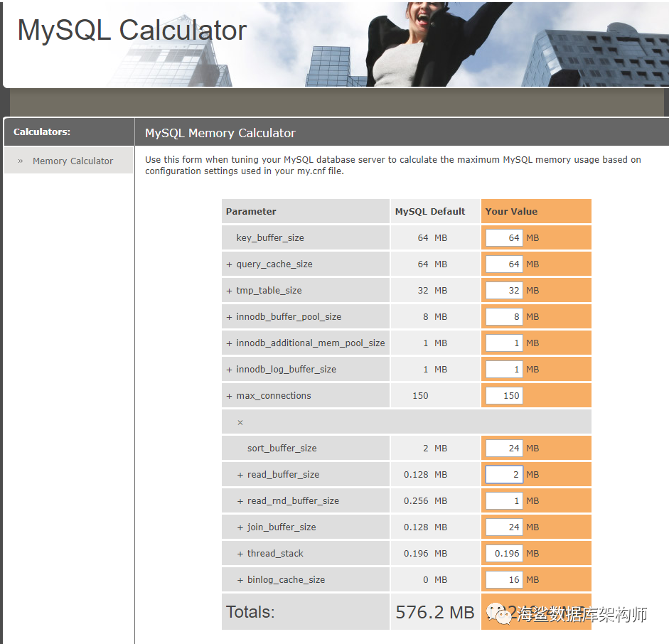
Task: Click the query_cache_size parameter label
Action: 274,264
